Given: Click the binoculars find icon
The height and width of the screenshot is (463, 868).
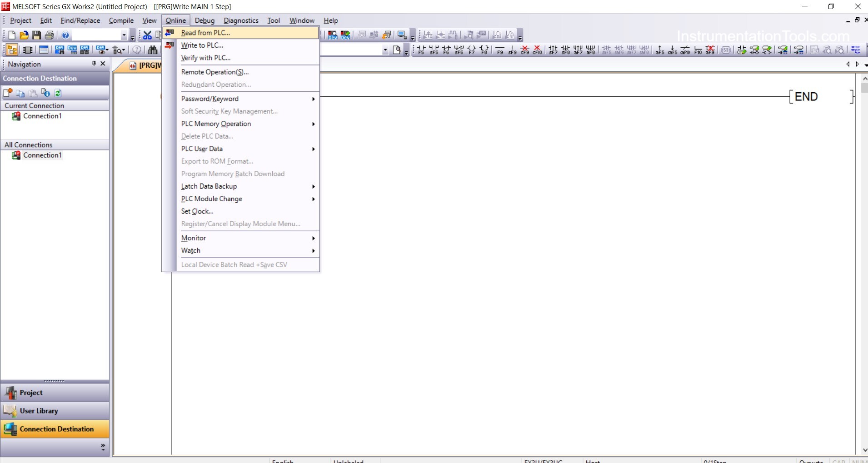Looking at the screenshot, I should [x=153, y=50].
